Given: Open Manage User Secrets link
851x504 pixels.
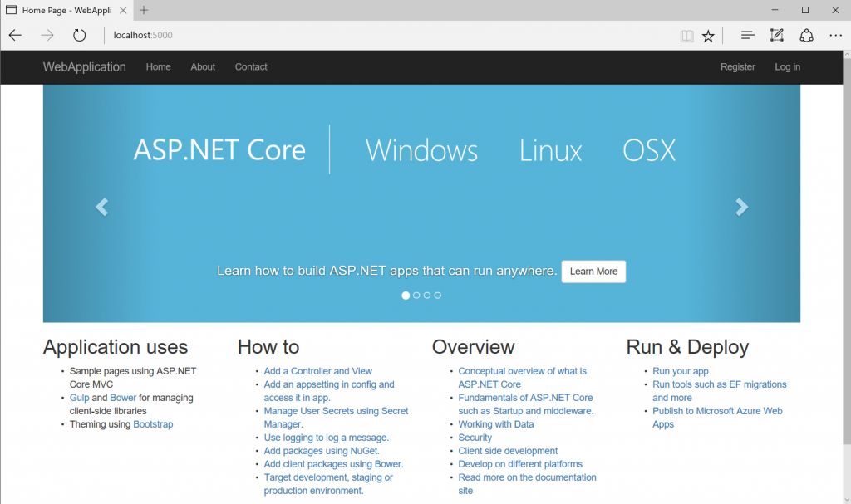Looking at the screenshot, I should [x=336, y=418].
